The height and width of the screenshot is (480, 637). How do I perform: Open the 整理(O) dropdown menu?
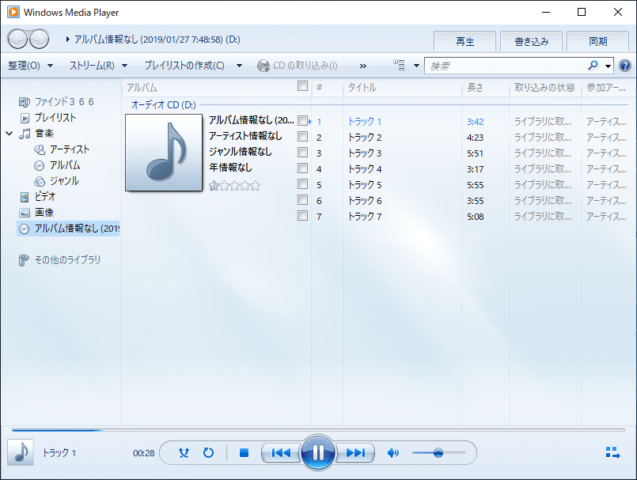click(x=30, y=65)
